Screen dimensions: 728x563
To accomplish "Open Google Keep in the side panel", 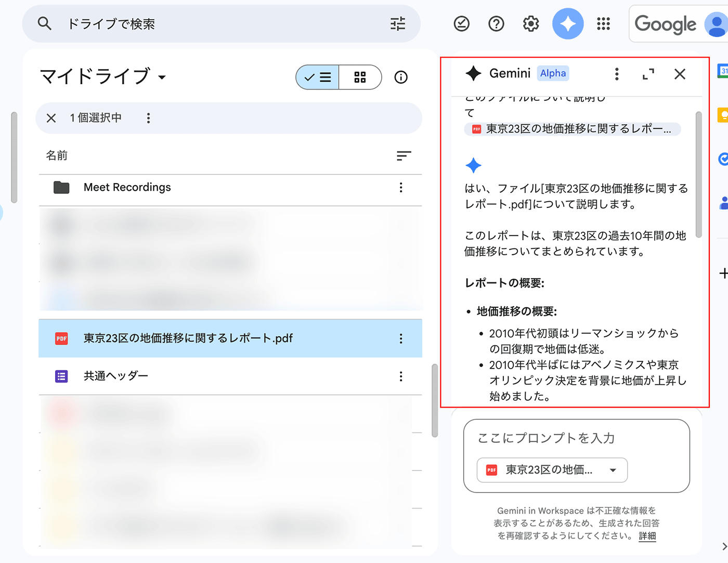I will [723, 115].
